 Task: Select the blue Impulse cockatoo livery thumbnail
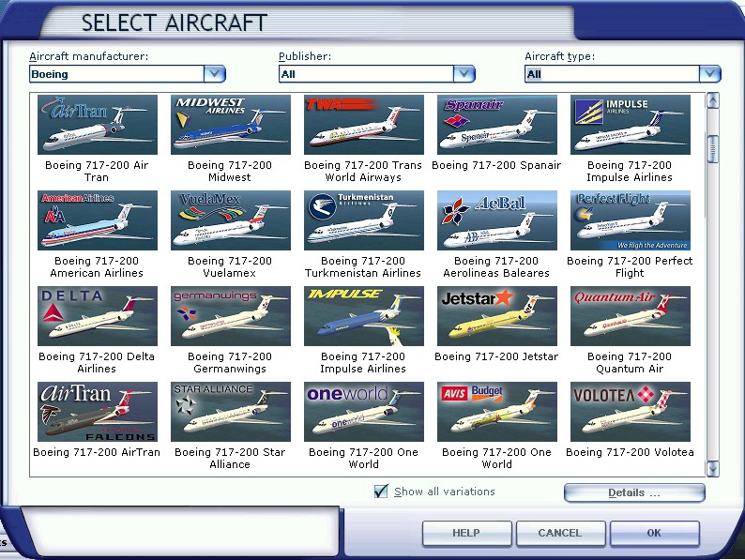click(364, 316)
